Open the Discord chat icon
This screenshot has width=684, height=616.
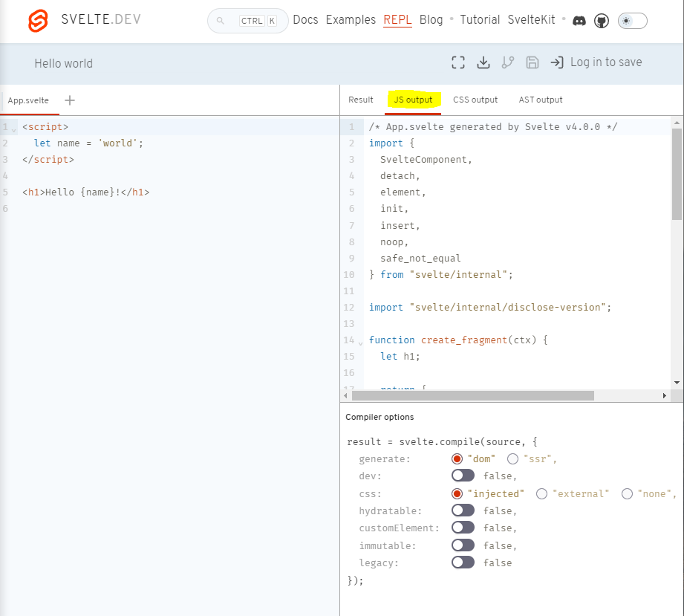[579, 21]
